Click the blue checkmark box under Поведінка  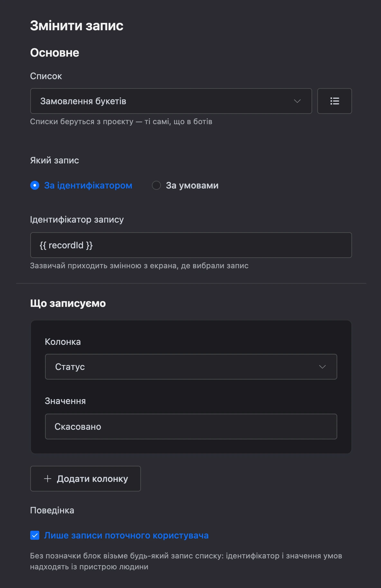point(35,535)
